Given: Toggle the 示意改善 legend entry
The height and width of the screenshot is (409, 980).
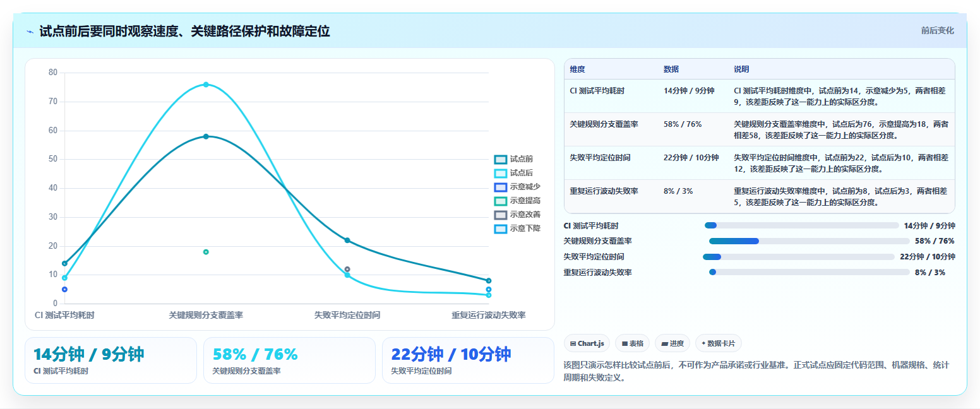Looking at the screenshot, I should click(x=517, y=215).
